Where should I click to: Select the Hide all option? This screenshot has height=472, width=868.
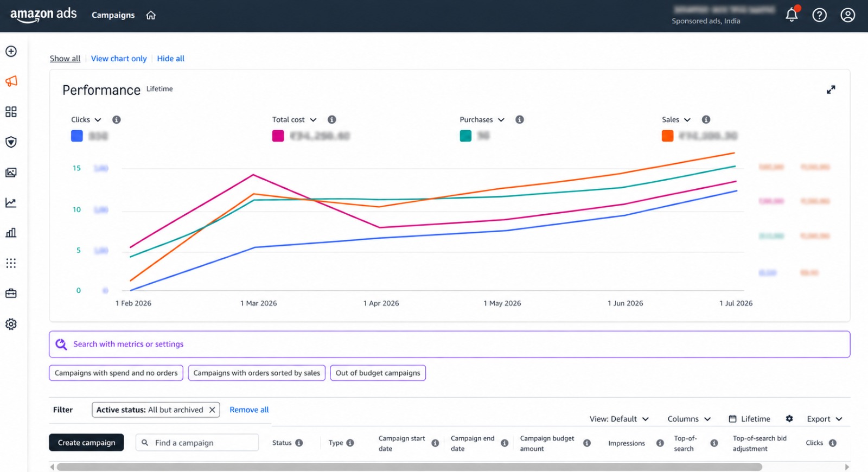[x=170, y=59]
